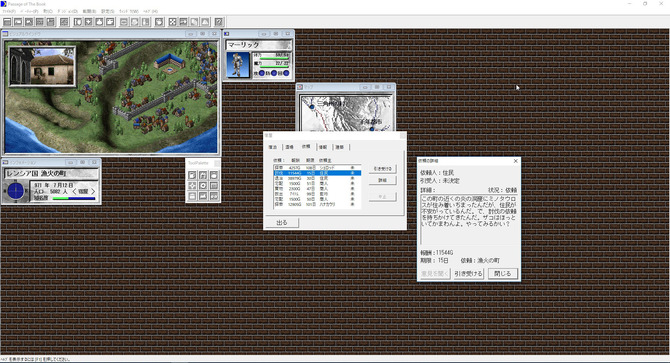Close the request detail window with X
This screenshot has height=363, width=670.
[515, 161]
